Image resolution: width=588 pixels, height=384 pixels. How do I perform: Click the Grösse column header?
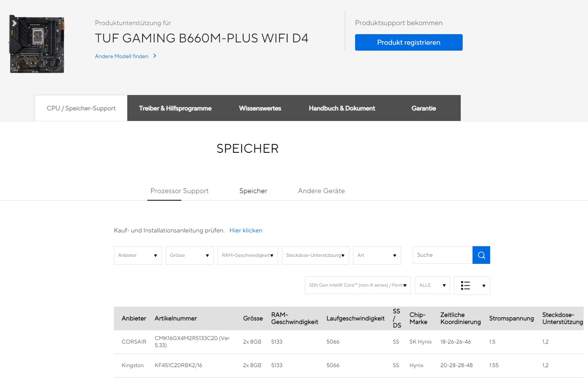253,318
